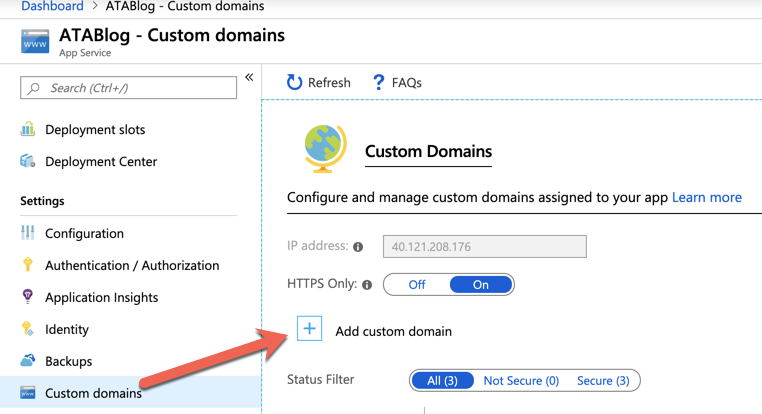
Task: Click the Custom domains www icon in sidebar
Action: pyautogui.click(x=28, y=392)
